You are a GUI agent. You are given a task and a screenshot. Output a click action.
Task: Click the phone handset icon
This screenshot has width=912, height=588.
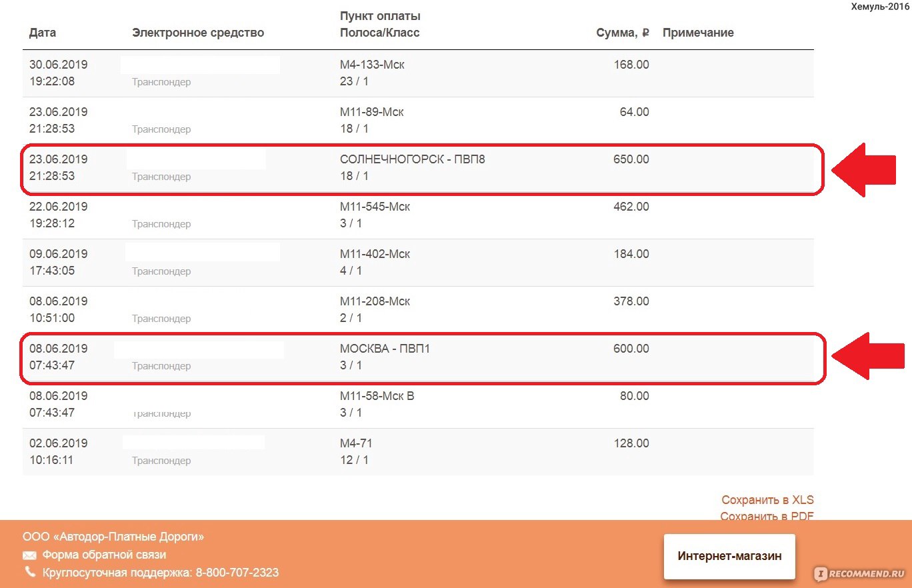30,572
